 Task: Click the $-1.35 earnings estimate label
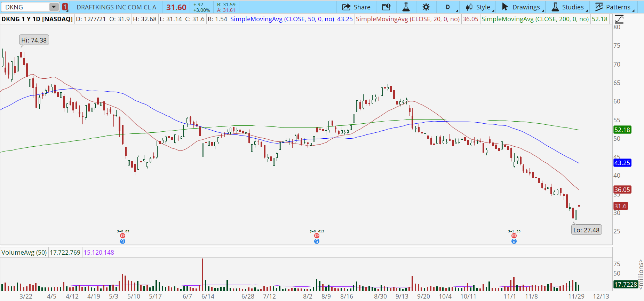pyautogui.click(x=514, y=231)
